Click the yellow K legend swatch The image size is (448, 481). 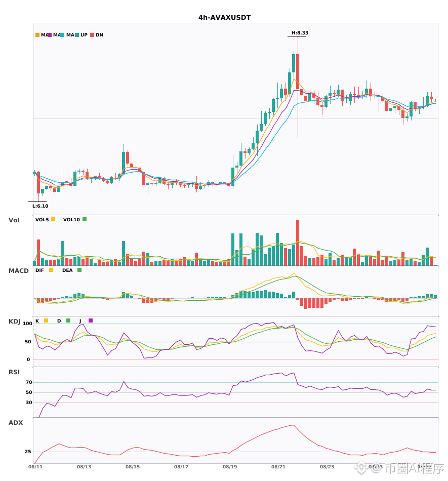coord(46,320)
